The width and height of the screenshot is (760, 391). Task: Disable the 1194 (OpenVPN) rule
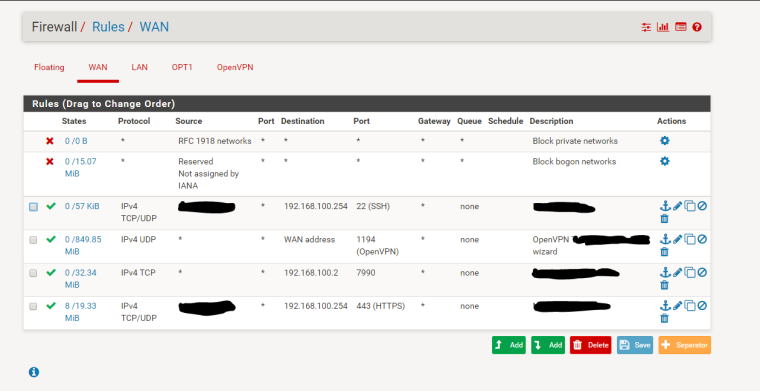[x=702, y=239]
